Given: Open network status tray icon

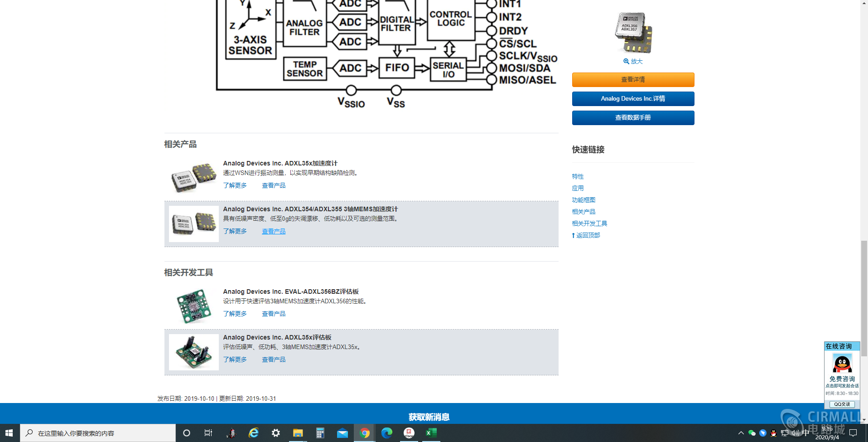Looking at the screenshot, I should pos(784,433).
